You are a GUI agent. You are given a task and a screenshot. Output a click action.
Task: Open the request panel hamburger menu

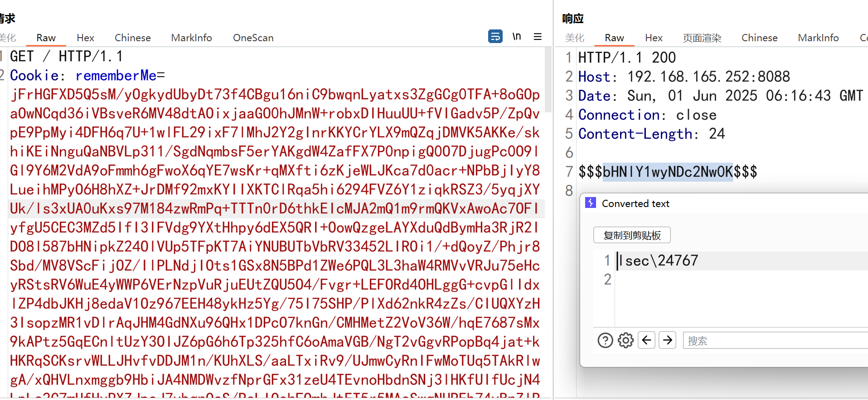click(538, 37)
